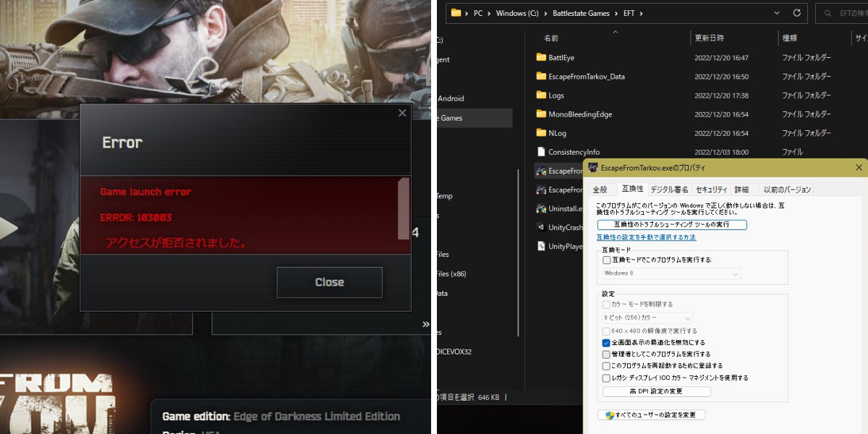Screen dimensions: 868x434
Task: Check このプログラムを再起動するために登録する
Action: (606, 366)
